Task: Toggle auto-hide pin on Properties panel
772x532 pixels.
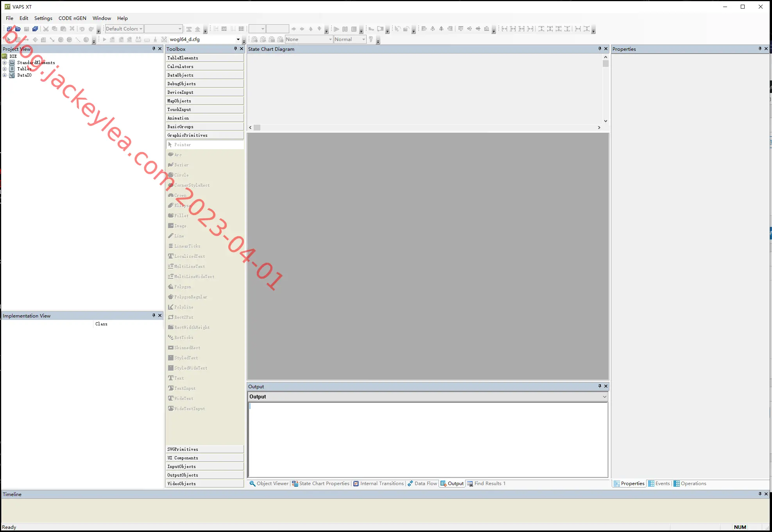Action: [x=760, y=49]
